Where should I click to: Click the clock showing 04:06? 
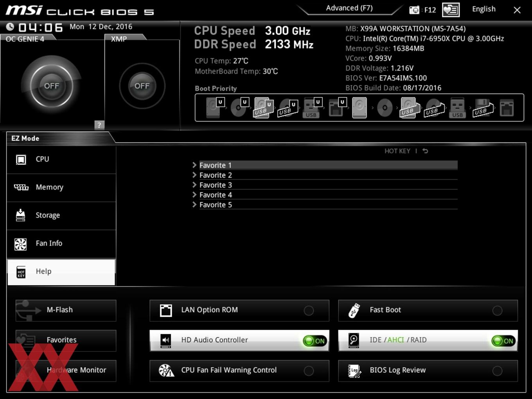[40, 27]
